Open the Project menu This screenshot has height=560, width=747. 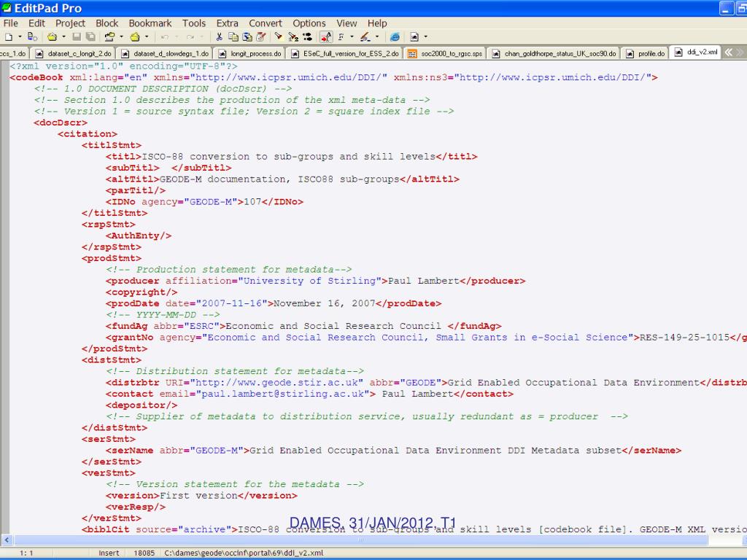point(70,23)
